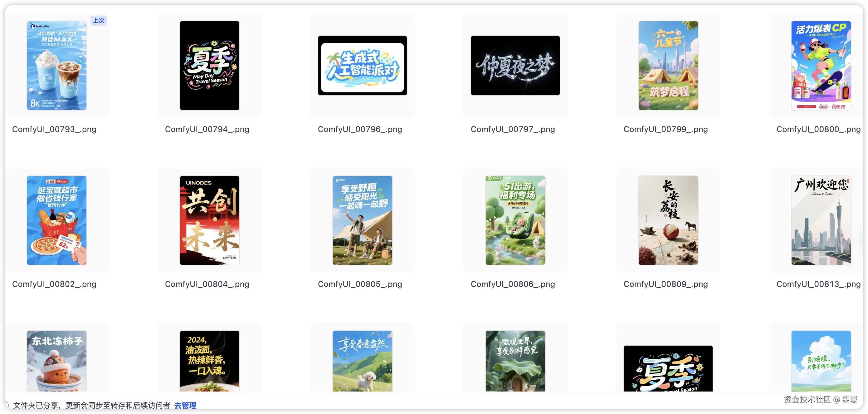Click the 去管理 link in bottom bar
868x414 pixels.
tap(185, 405)
